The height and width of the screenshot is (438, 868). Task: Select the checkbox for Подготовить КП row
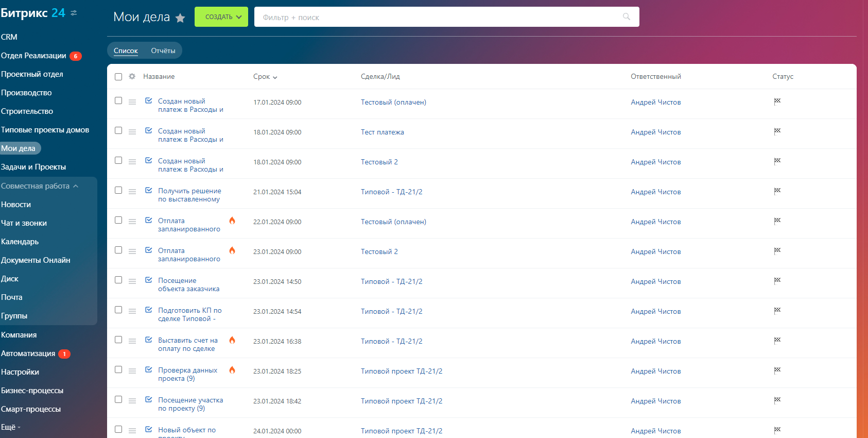(x=118, y=310)
